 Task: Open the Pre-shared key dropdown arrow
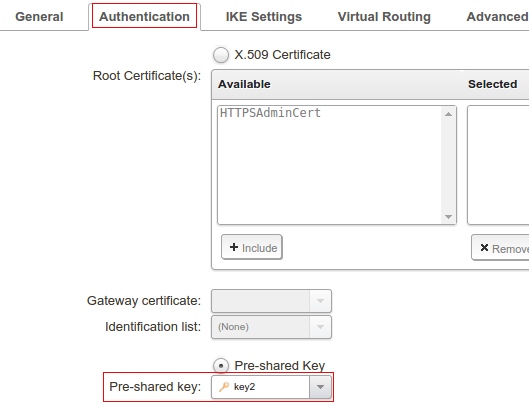[x=320, y=387]
